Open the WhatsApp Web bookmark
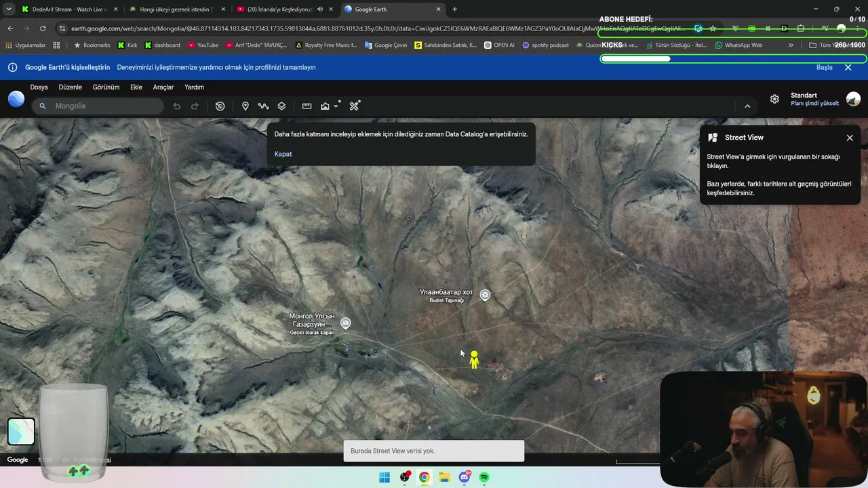Viewport: 868px width, 488px height. coord(738,45)
